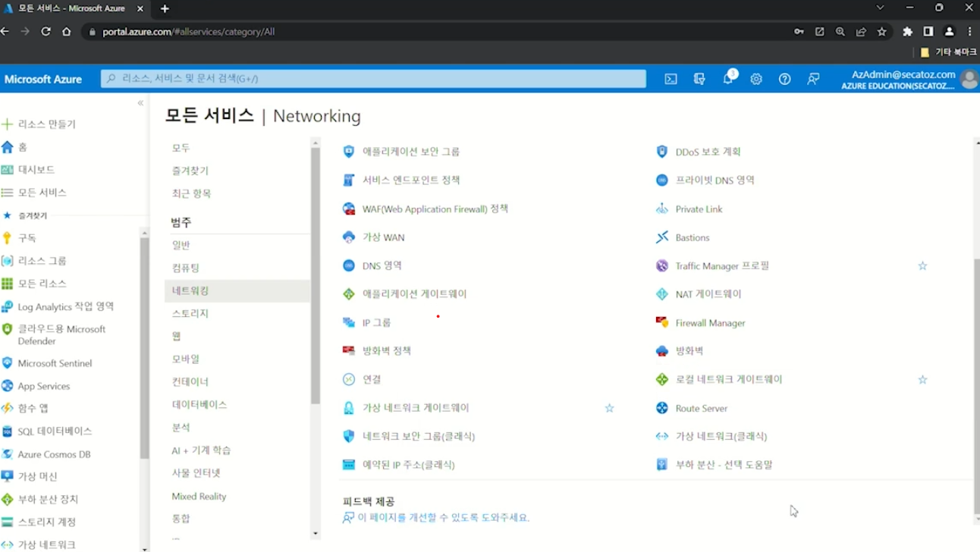This screenshot has width=980, height=552.
Task: Open the 방화벽 service link
Action: 689,351
